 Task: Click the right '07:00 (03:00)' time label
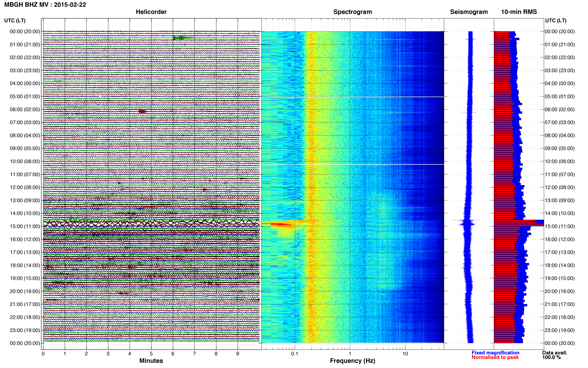click(x=560, y=122)
